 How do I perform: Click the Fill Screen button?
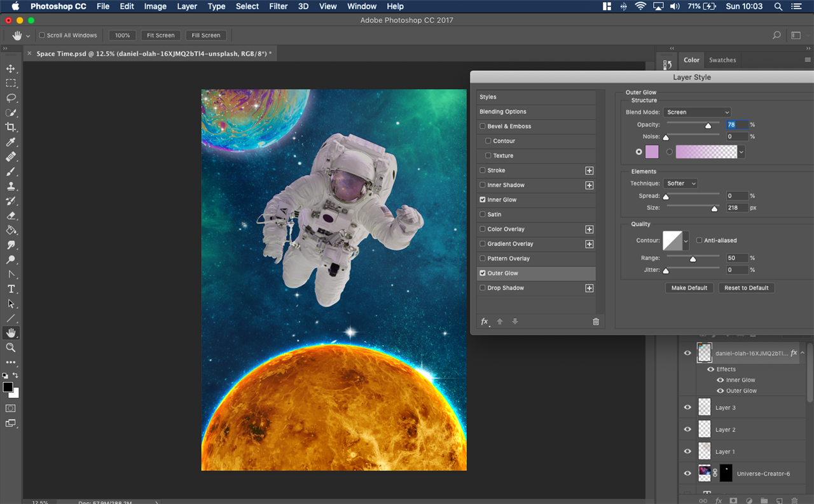click(x=206, y=36)
